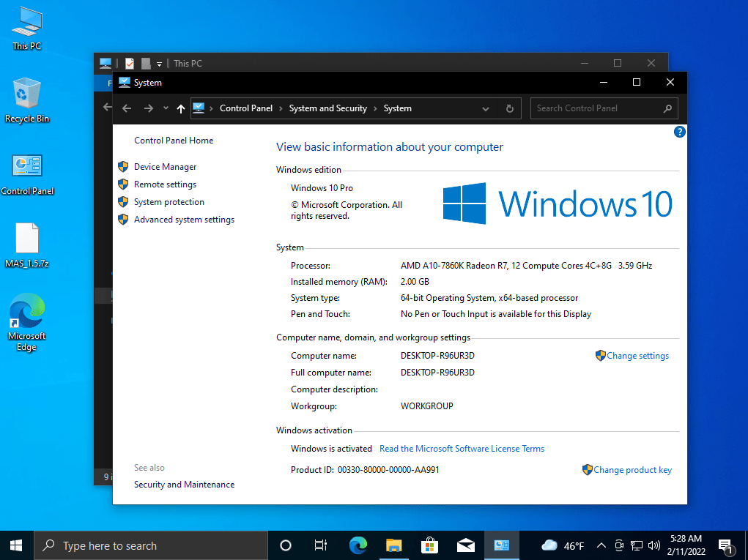
Task: Click System and Security breadcrumb
Action: (x=327, y=108)
